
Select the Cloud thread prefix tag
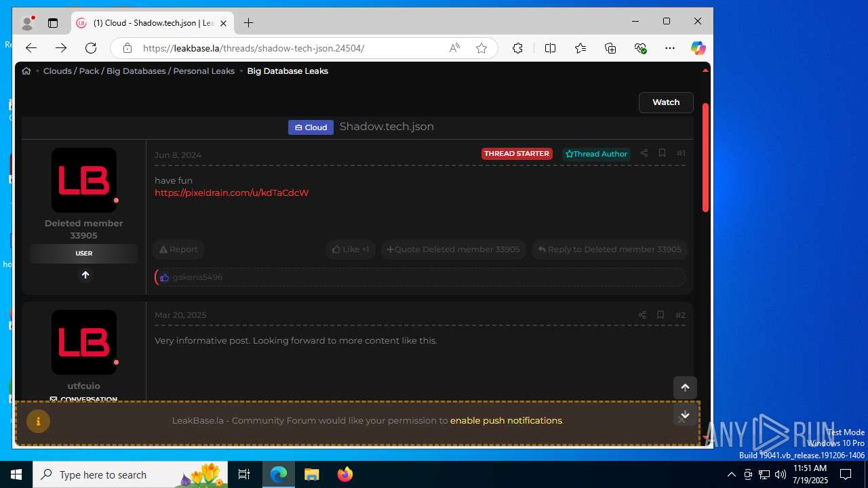[311, 127]
